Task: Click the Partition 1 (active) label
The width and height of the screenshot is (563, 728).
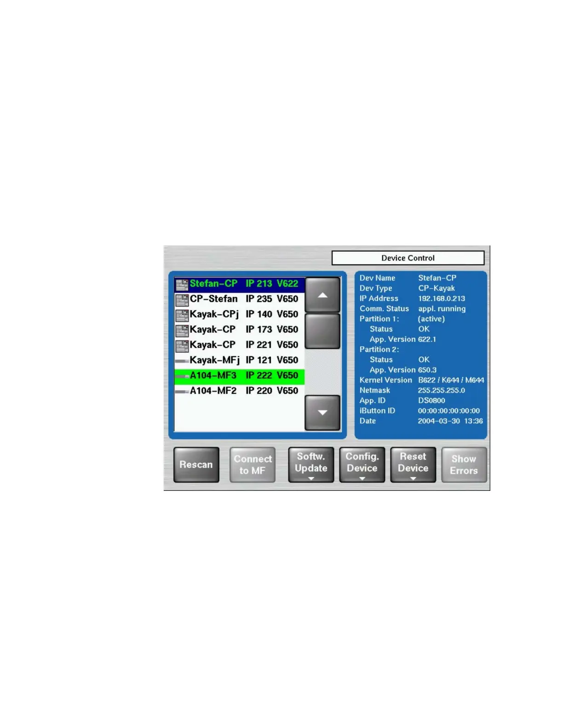Action: (x=431, y=319)
